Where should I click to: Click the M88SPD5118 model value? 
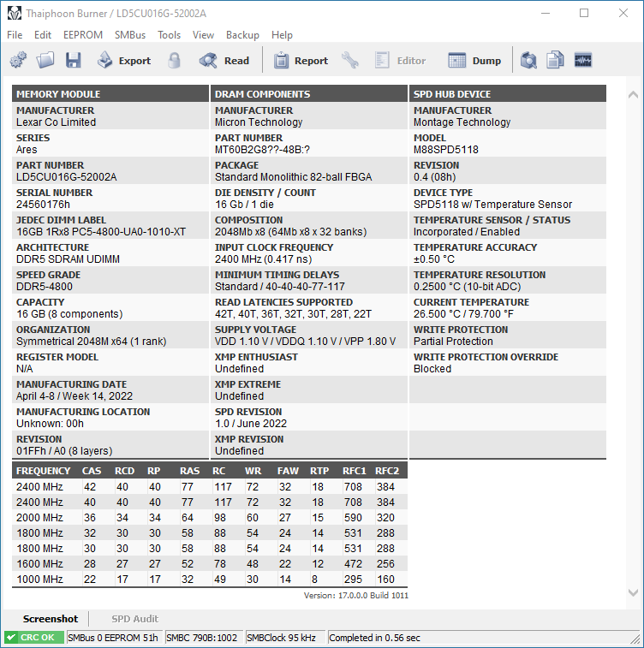pos(446,150)
